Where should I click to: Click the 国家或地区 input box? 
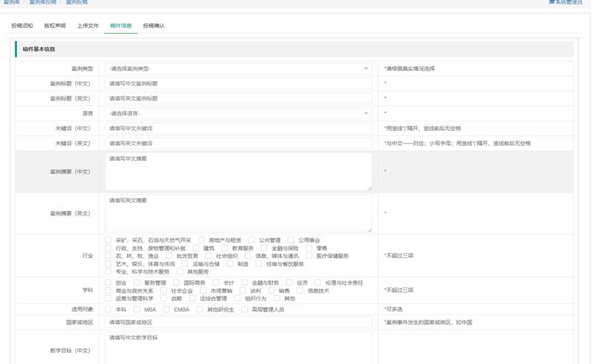coord(238,322)
